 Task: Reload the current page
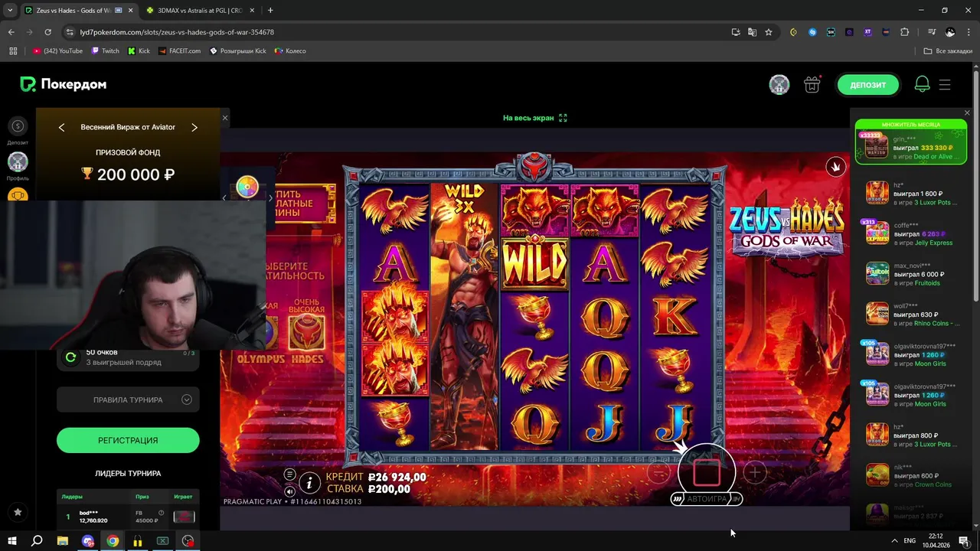(47, 32)
